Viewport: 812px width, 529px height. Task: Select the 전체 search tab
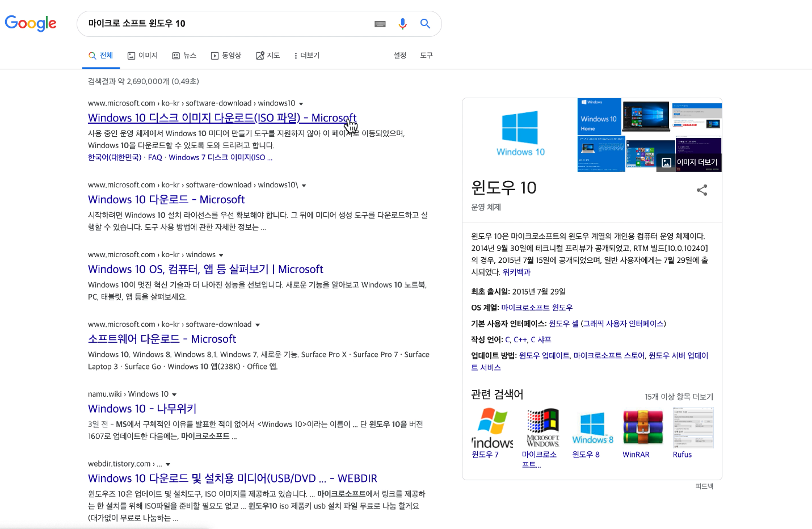(x=101, y=56)
